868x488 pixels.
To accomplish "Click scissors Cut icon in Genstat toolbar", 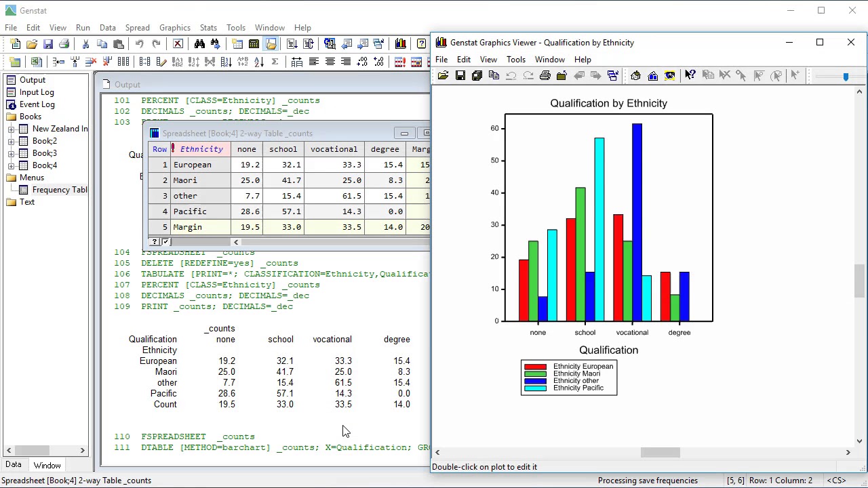I will (x=85, y=44).
